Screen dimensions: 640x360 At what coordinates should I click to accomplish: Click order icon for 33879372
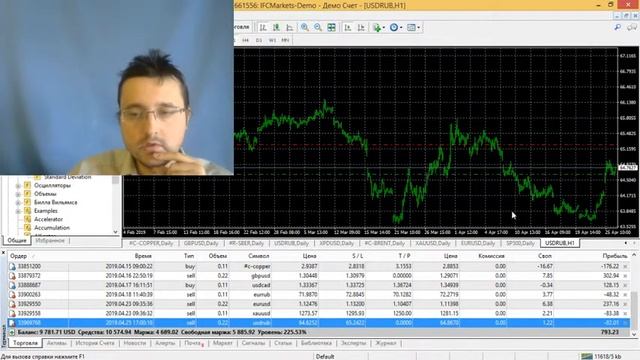pyautogui.click(x=12, y=276)
